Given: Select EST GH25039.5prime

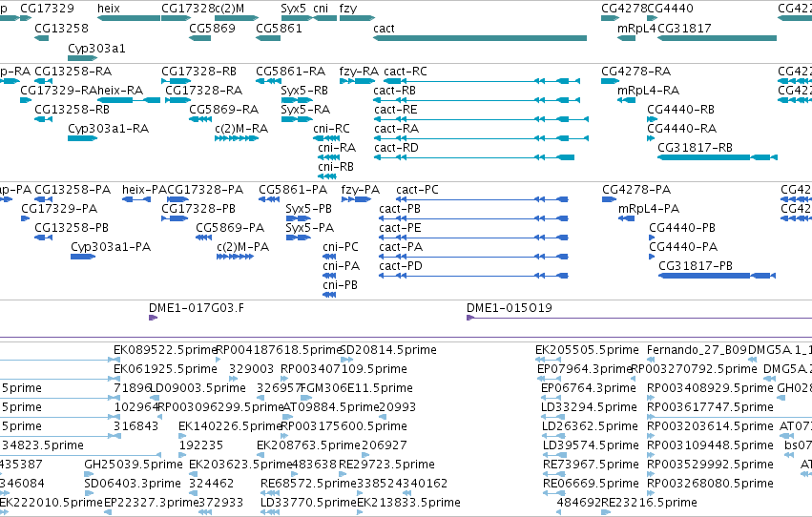Looking at the screenshot, I should 133,465.
